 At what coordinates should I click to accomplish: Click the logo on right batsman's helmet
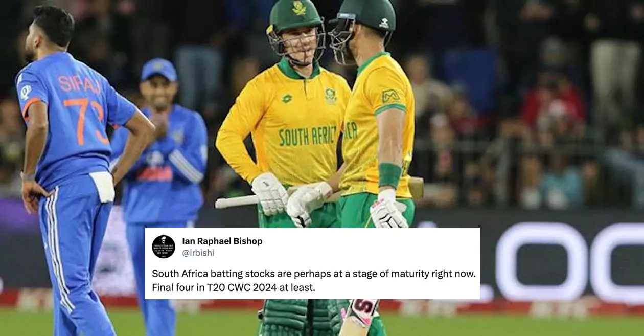384,23
